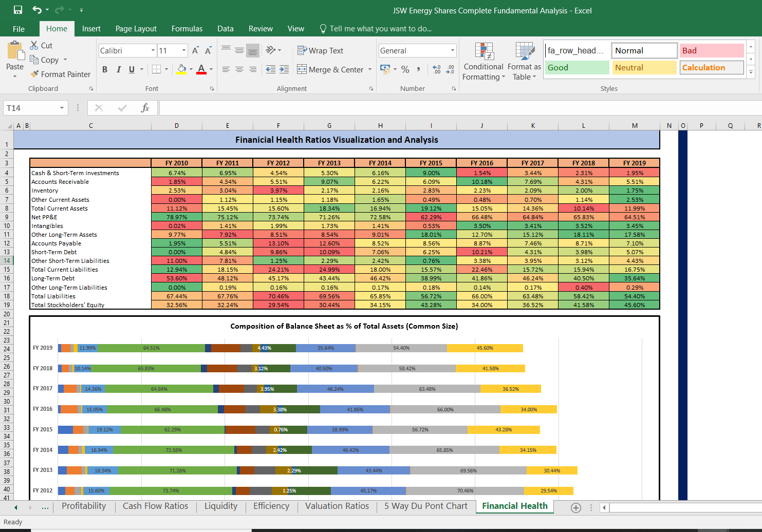Apply the Bad cell style

pyautogui.click(x=712, y=50)
